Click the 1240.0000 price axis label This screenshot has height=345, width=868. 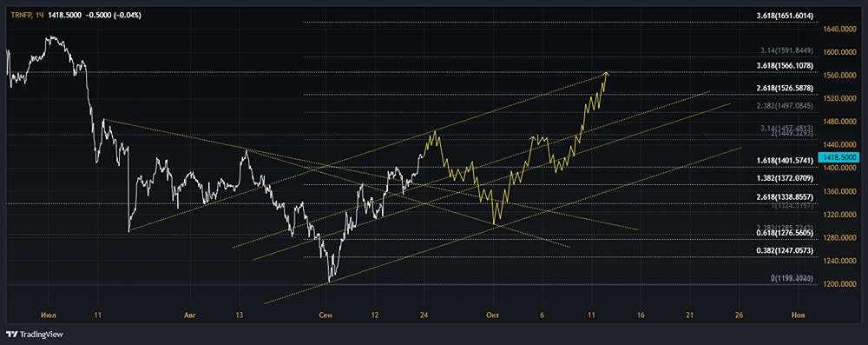[839, 261]
